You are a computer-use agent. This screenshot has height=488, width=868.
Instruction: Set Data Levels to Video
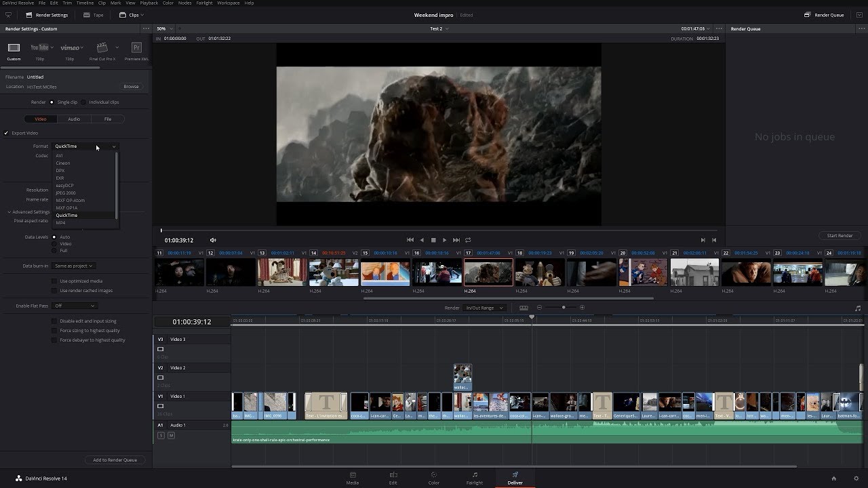click(x=54, y=244)
